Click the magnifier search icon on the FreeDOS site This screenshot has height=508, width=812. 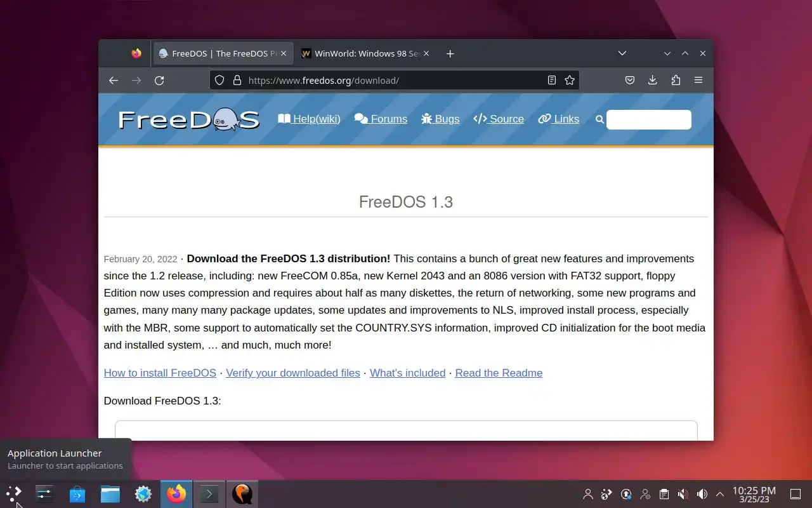point(599,119)
